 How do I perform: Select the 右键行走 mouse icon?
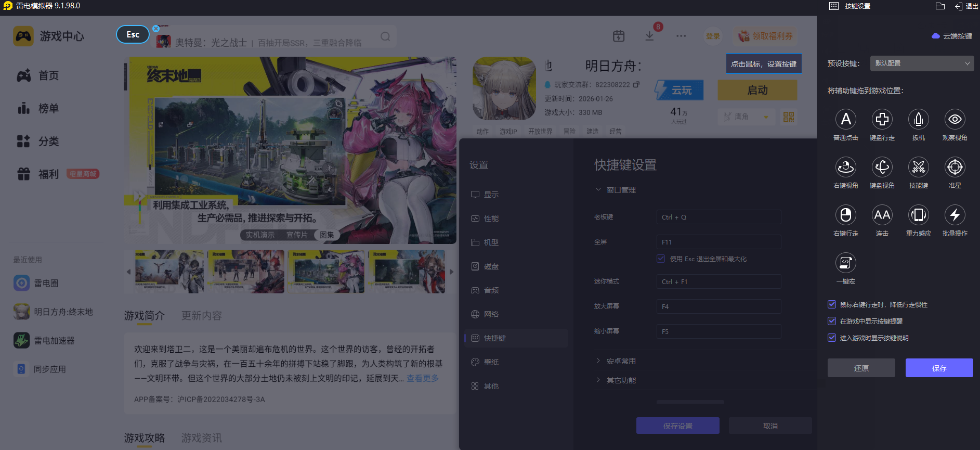point(846,215)
